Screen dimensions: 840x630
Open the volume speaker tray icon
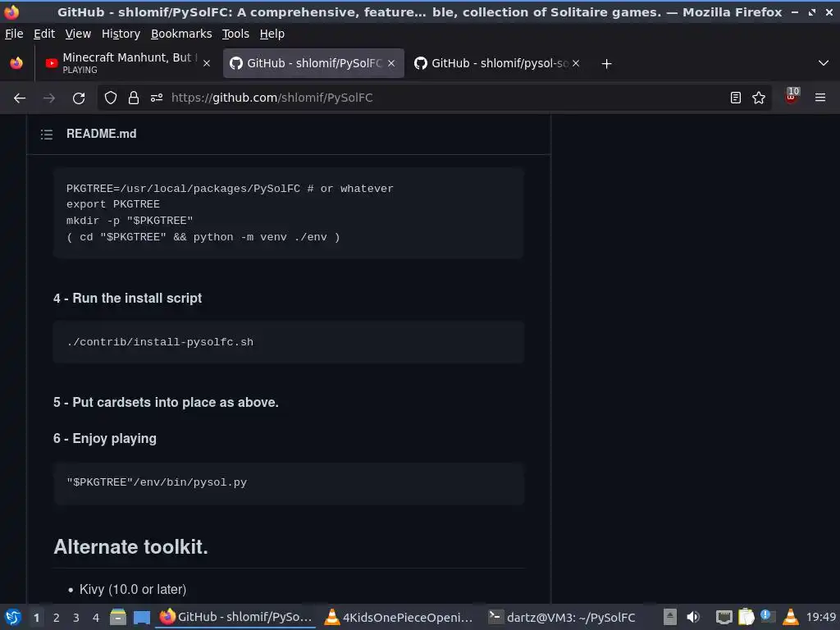click(x=693, y=617)
